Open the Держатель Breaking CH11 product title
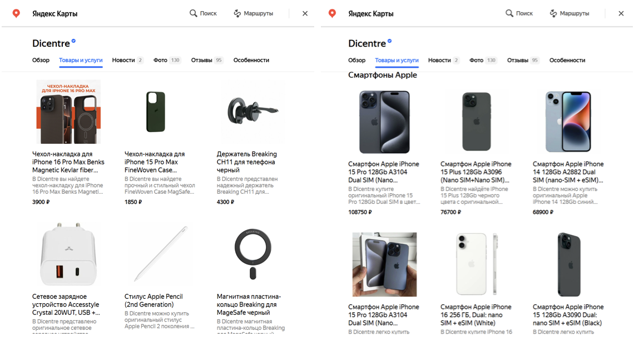Image resolution: width=644 pixels, height=351 pixels. click(x=246, y=162)
